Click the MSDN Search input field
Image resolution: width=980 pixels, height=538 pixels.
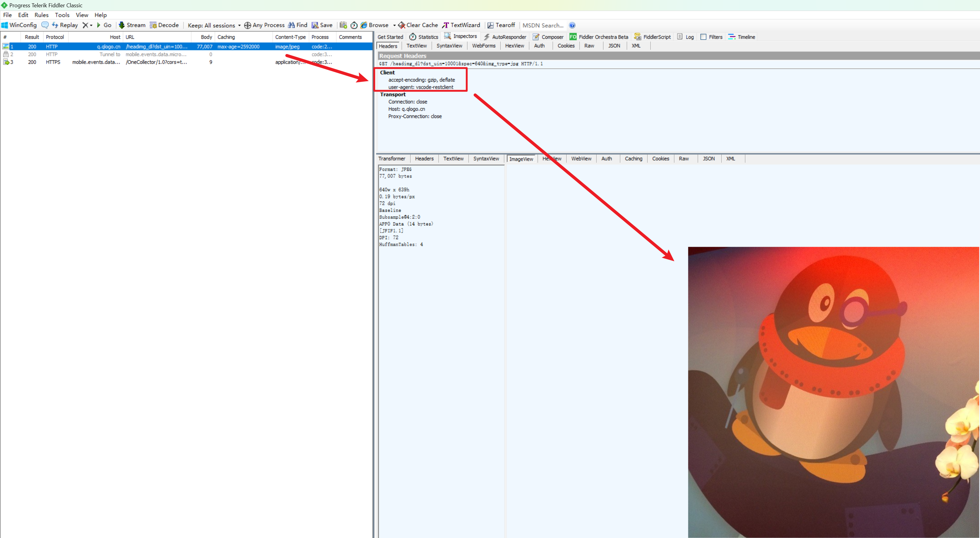click(543, 25)
